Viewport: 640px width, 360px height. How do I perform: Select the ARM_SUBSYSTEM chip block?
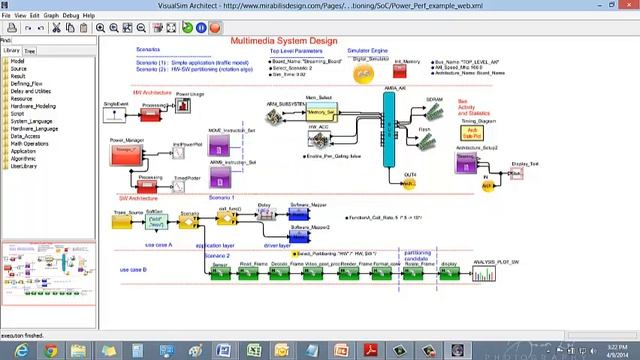tap(273, 117)
